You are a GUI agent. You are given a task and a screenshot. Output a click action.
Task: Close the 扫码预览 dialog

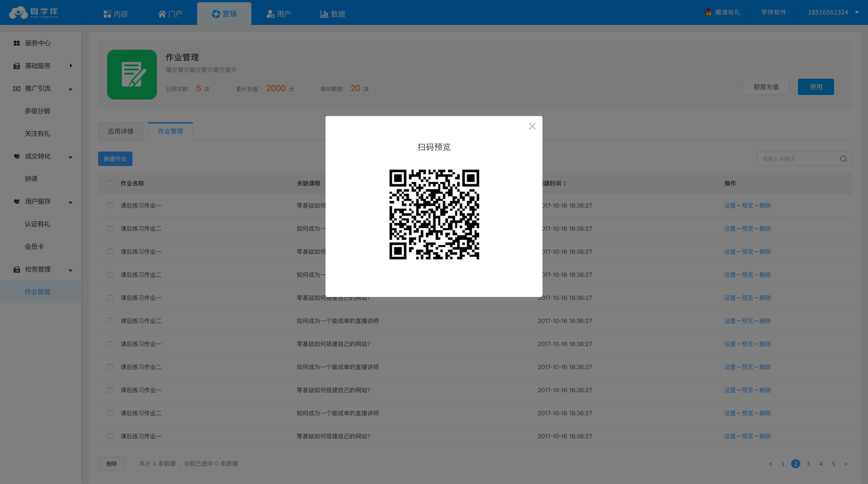pos(532,126)
